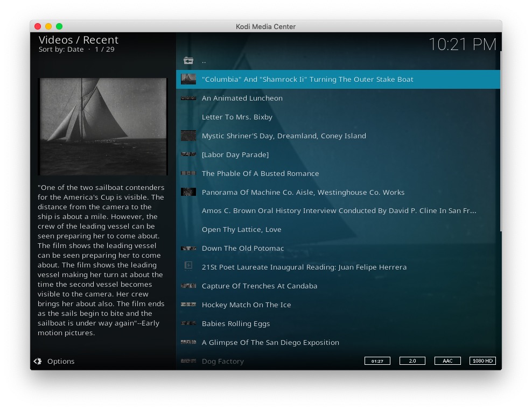Click the parent folder back icon

tap(188, 61)
